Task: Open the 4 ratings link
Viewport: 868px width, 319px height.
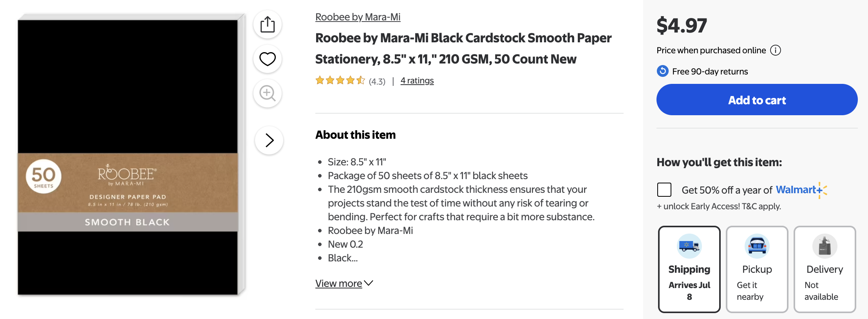Action: coord(417,81)
